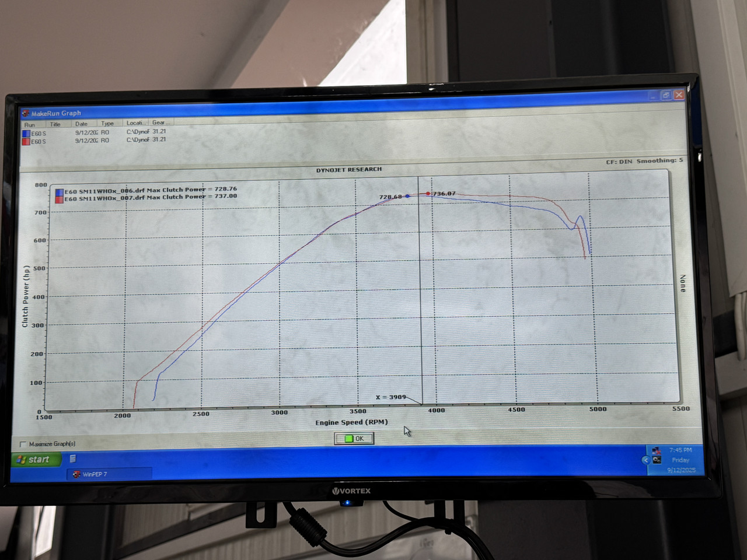The image size is (747, 560).
Task: Click the blue peak marker labeled 728.68
Action: [x=407, y=197]
